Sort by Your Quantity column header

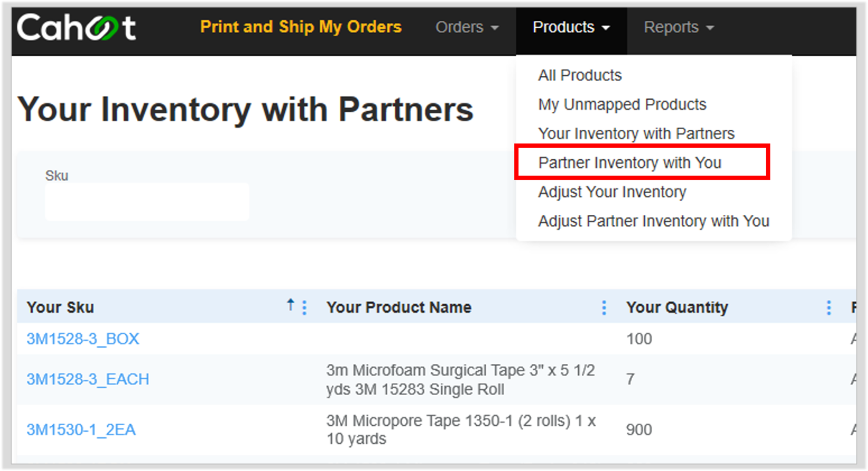(x=677, y=307)
